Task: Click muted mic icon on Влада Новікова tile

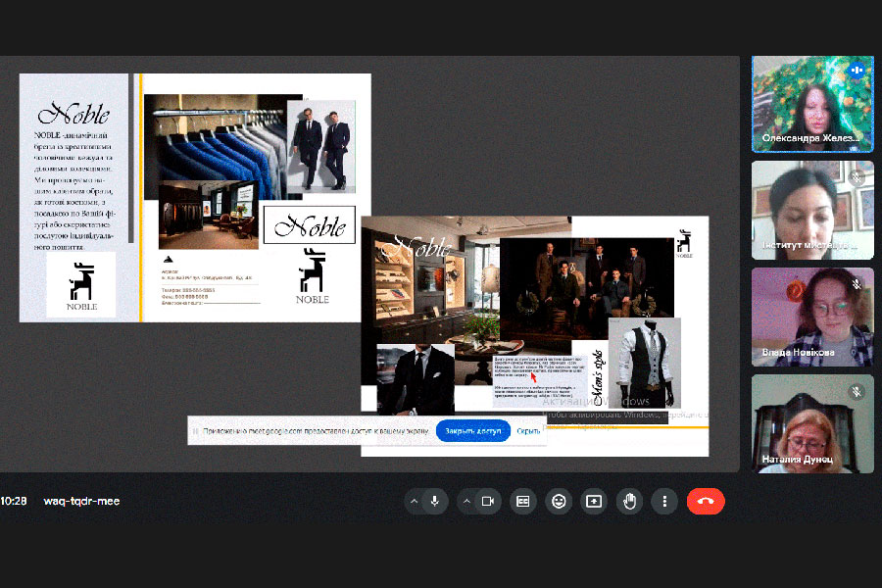Action: 857,284
